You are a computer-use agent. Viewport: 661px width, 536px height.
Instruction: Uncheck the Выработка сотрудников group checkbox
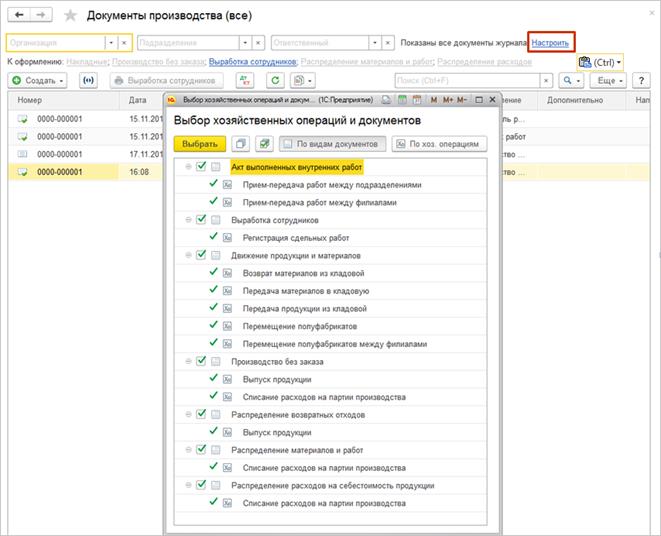click(201, 219)
